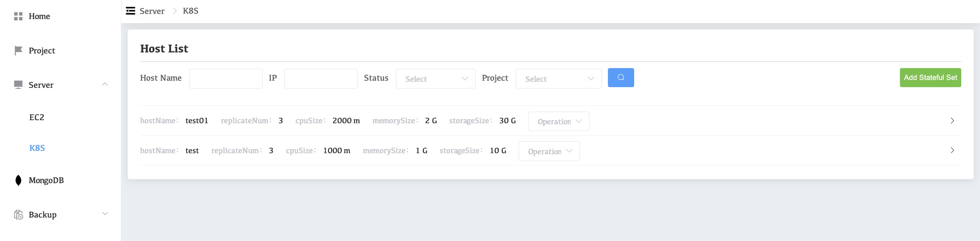Click the Backup clock-file icon
This screenshot has width=980, height=241.
pyautogui.click(x=18, y=215)
